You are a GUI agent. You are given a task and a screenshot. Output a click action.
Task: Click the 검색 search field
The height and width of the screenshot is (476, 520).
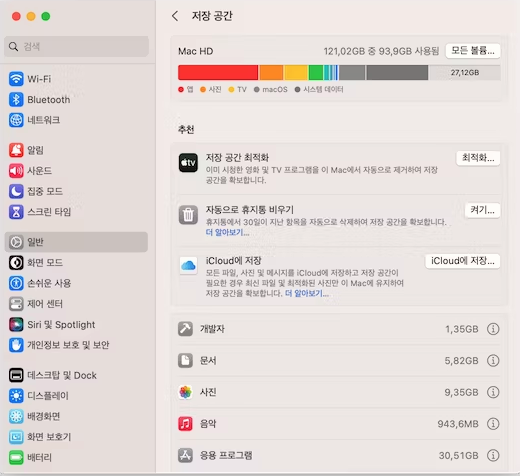76,46
